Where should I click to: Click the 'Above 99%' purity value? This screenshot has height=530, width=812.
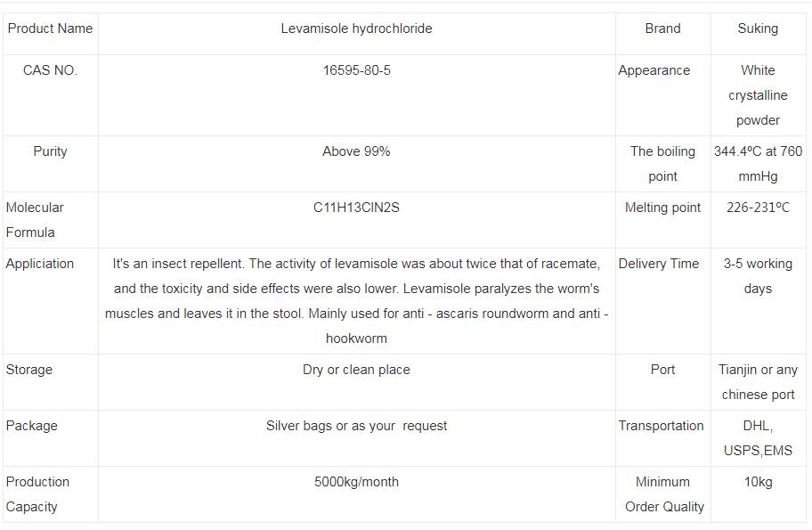[x=356, y=151]
